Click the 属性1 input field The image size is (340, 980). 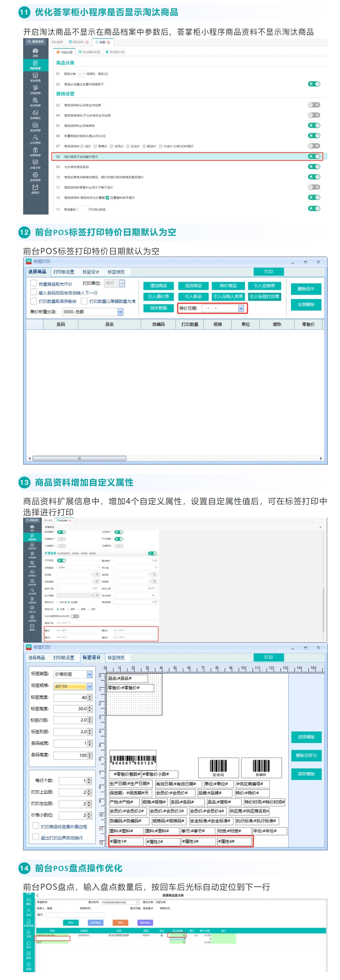point(78,630)
